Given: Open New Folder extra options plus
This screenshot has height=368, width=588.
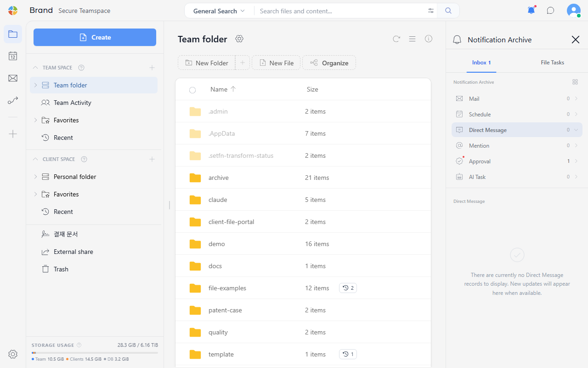Looking at the screenshot, I should click(243, 63).
